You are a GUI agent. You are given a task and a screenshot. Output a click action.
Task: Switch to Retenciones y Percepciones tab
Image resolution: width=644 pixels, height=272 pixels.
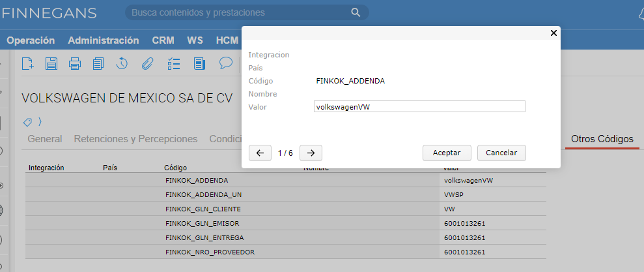[x=135, y=139]
